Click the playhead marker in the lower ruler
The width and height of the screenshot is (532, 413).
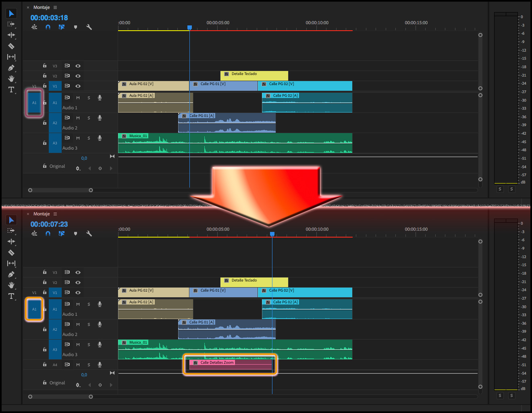pos(272,234)
